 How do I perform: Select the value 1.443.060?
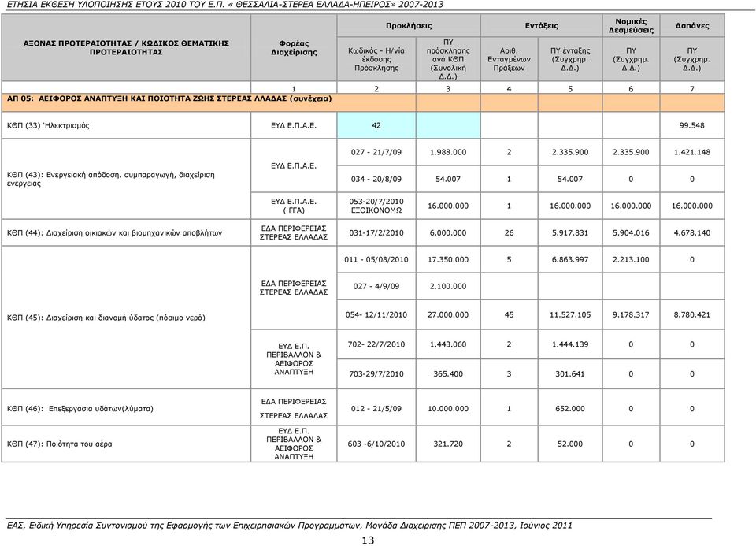(448, 344)
